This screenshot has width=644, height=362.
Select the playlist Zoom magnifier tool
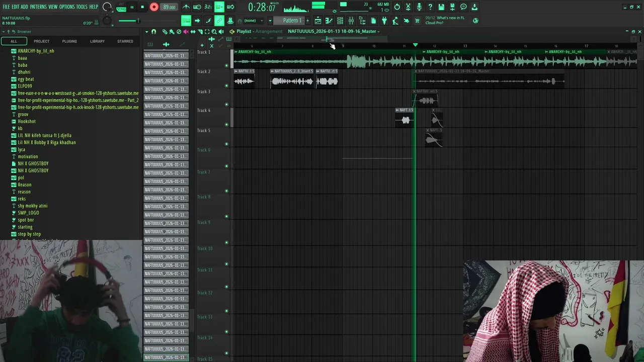click(x=214, y=32)
